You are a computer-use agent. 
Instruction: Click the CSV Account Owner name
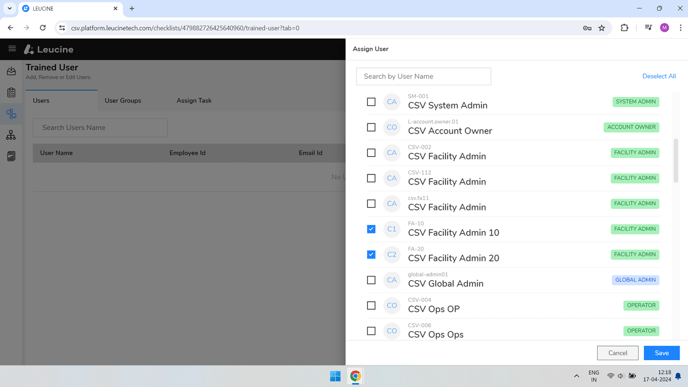tap(450, 131)
